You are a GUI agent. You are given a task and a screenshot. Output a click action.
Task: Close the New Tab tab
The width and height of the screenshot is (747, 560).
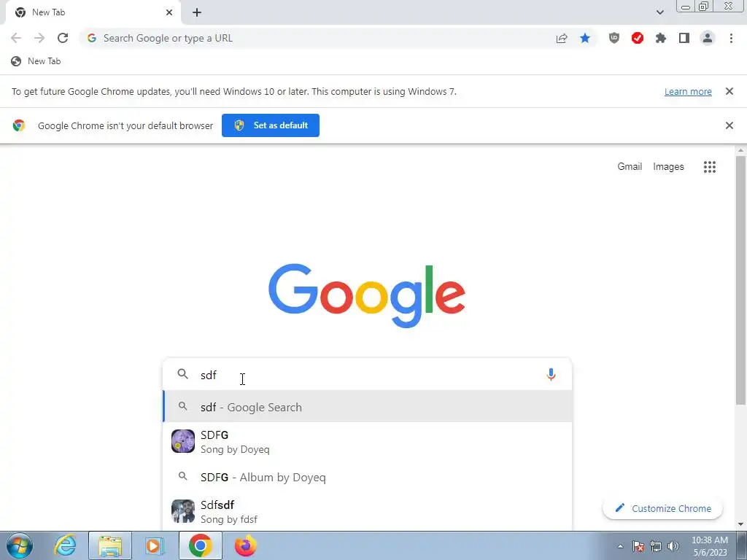click(x=169, y=12)
